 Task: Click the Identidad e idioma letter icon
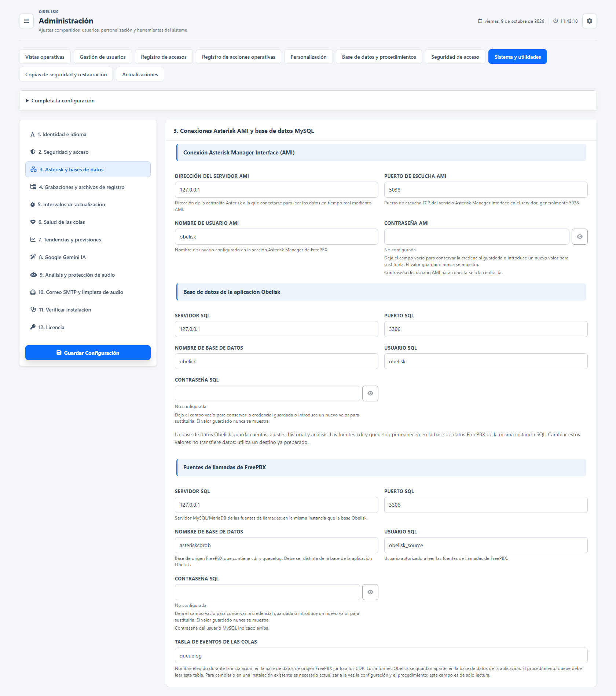(x=33, y=134)
